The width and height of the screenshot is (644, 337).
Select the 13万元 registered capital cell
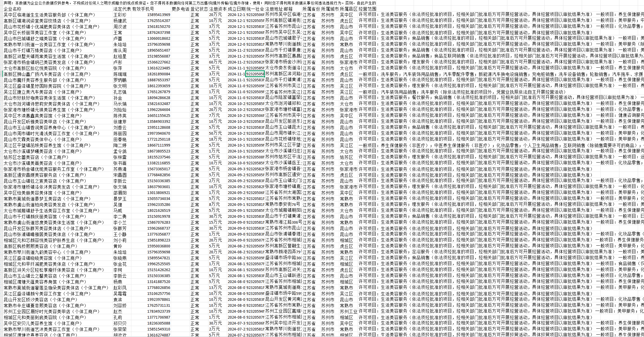coord(215,288)
